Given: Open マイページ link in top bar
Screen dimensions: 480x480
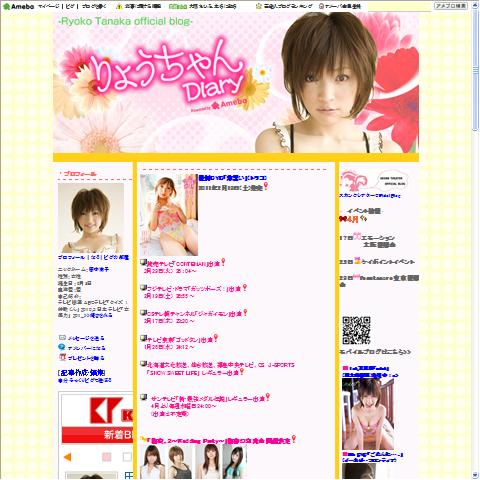Looking at the screenshot, I should [49, 6].
